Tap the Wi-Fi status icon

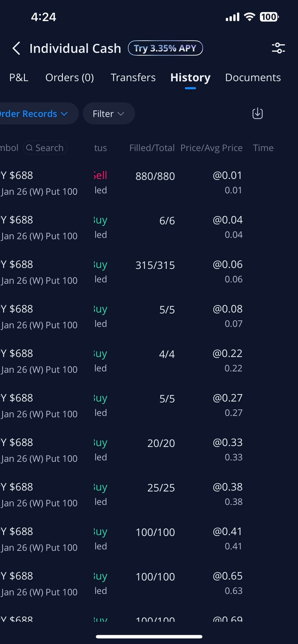[249, 17]
